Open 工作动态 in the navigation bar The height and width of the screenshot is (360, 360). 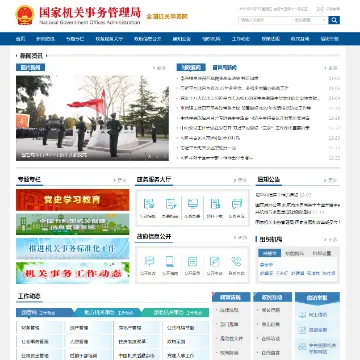click(241, 39)
